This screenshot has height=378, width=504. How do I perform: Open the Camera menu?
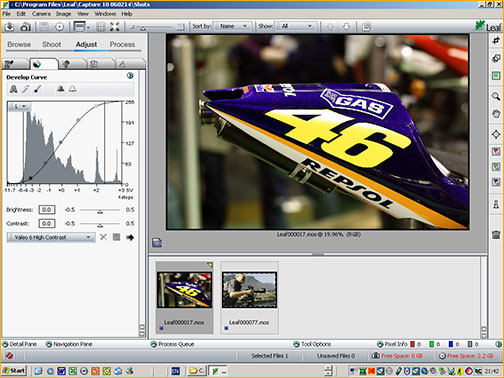(41, 14)
